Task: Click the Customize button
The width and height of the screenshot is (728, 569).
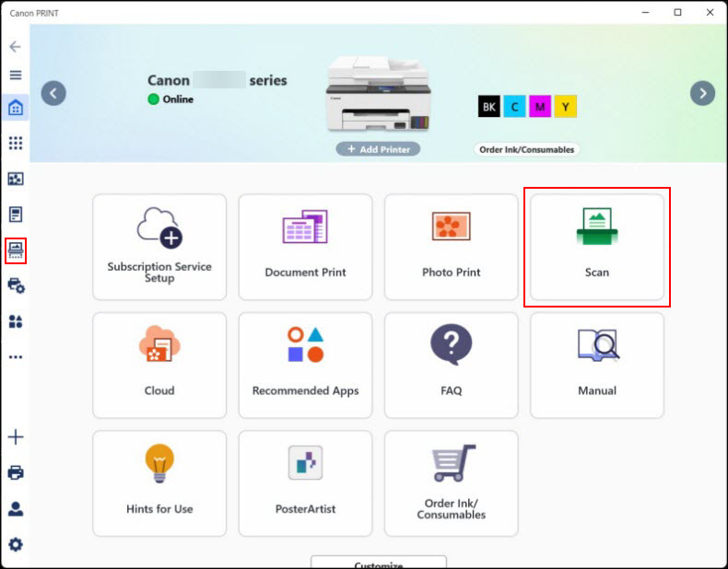Action: (x=379, y=562)
